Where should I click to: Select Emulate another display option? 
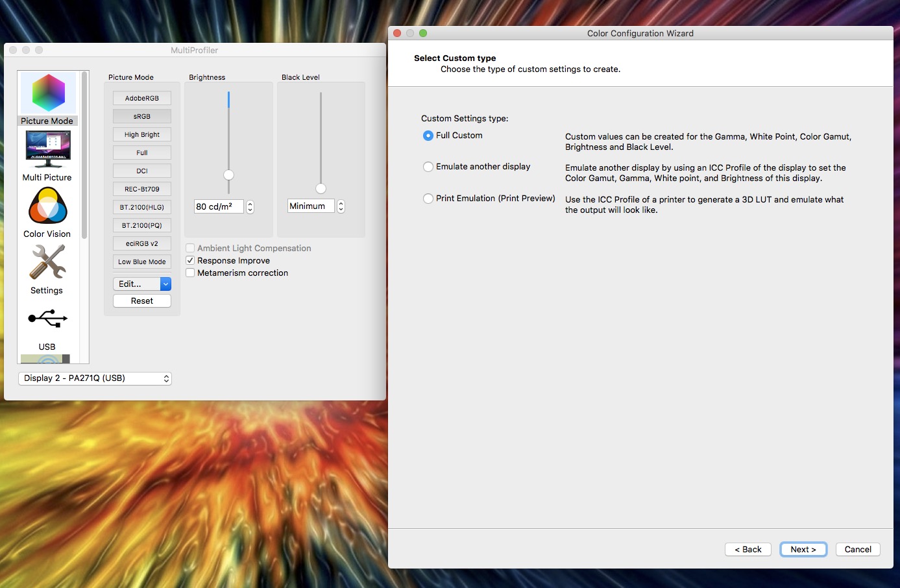428,167
